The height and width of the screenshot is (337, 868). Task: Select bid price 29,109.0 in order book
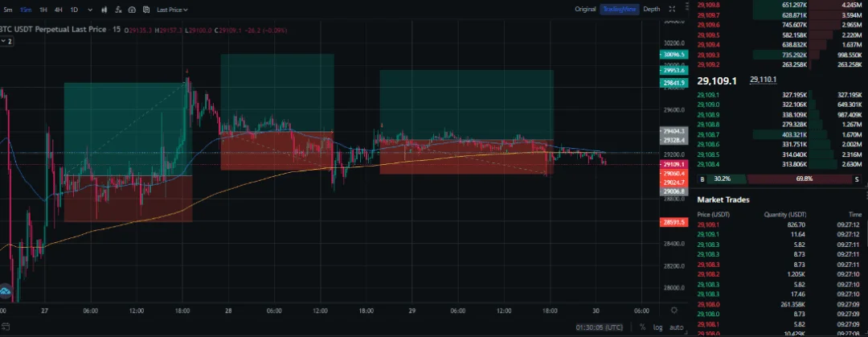pyautogui.click(x=708, y=105)
